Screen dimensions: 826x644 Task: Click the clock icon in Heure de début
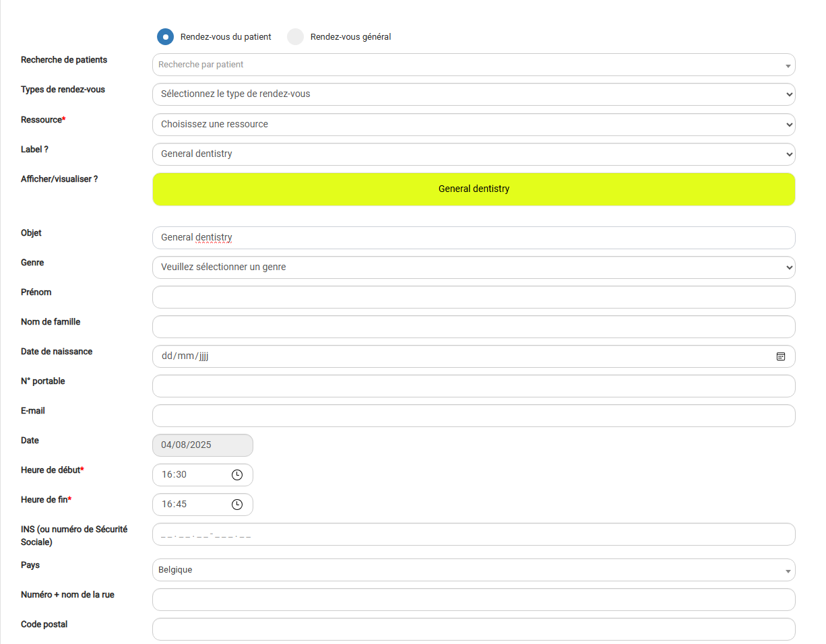pyautogui.click(x=236, y=475)
